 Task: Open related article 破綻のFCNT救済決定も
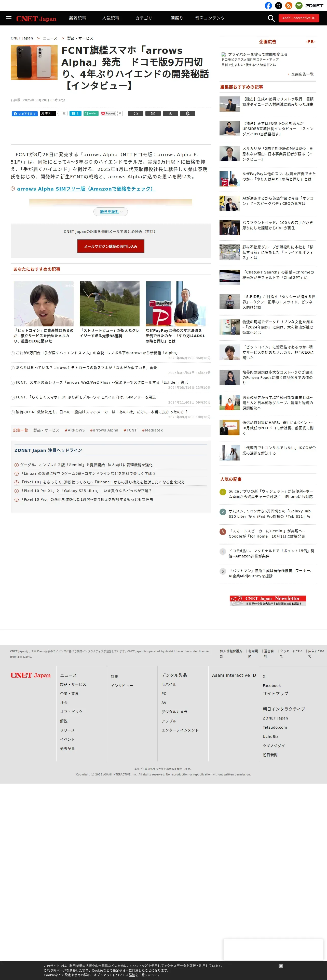102,412
